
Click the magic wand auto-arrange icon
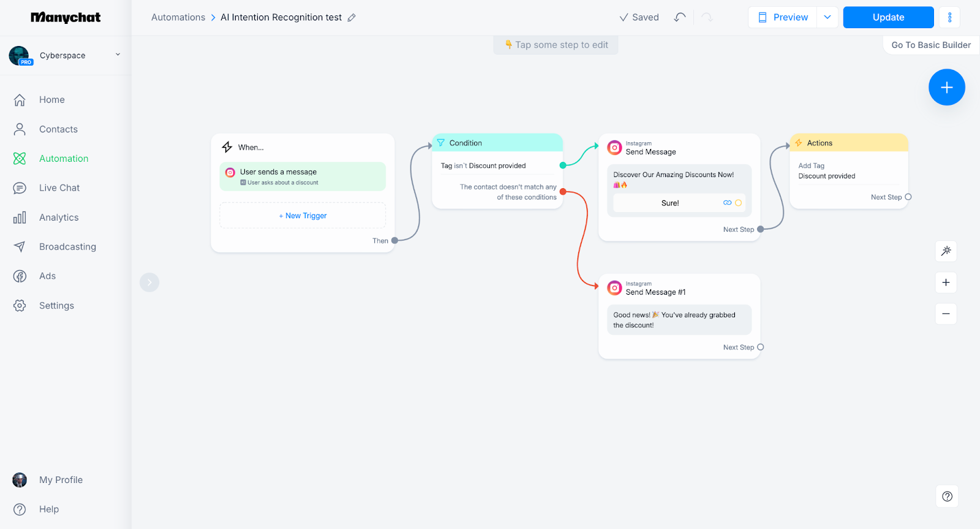click(946, 251)
